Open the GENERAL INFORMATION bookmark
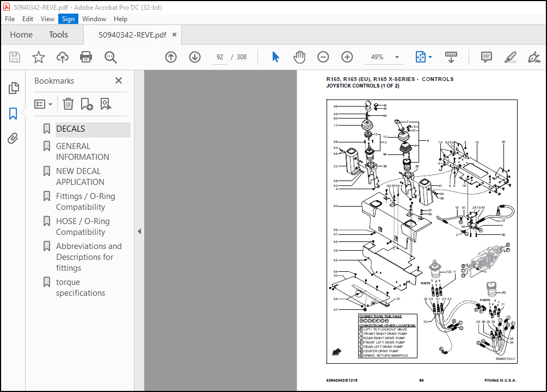This screenshot has height=392, width=547. pyautogui.click(x=83, y=152)
